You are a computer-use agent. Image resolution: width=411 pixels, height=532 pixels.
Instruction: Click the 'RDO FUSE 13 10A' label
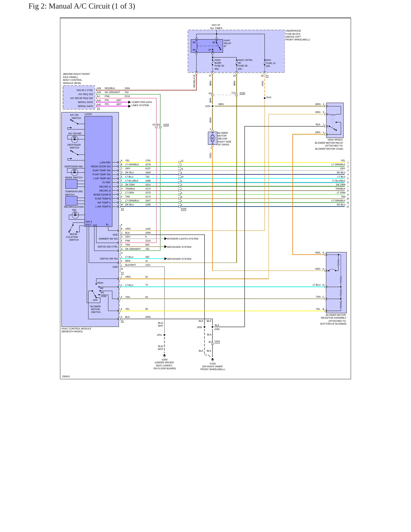[x=270, y=63]
